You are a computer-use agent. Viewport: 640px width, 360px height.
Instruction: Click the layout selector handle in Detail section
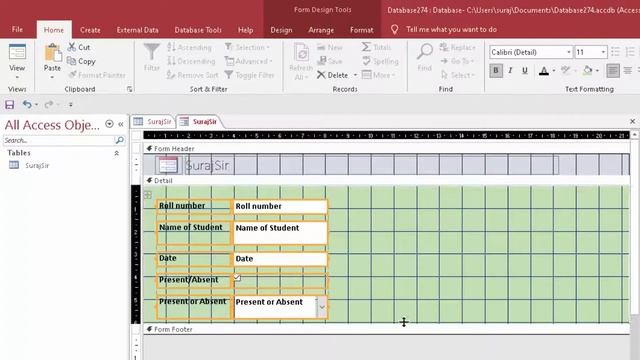click(148, 195)
